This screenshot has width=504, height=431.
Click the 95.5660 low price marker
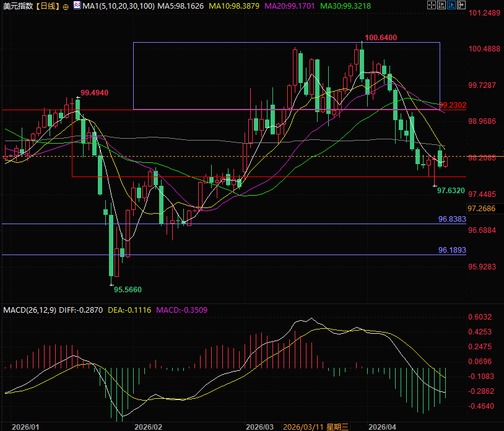pyautogui.click(x=128, y=289)
